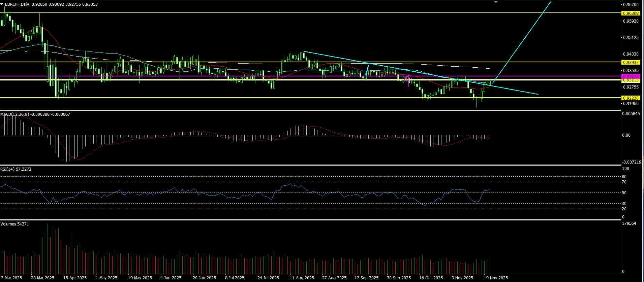Click the 0.93535 price scale value
This screenshot has width=644, height=282.
(x=631, y=71)
